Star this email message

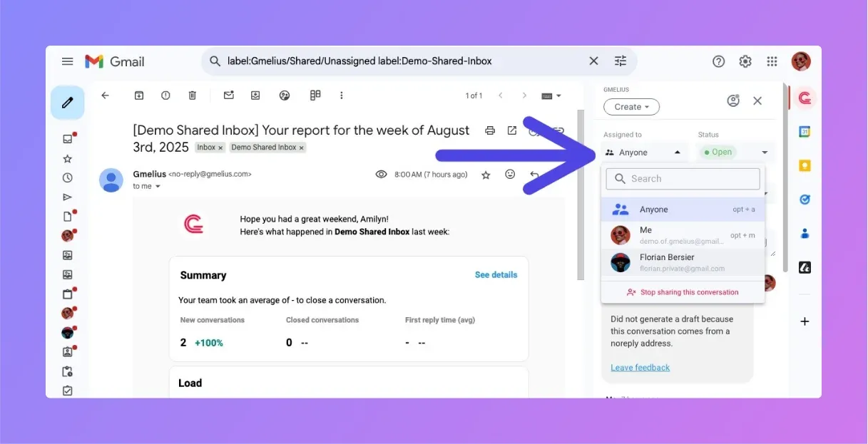click(x=486, y=175)
